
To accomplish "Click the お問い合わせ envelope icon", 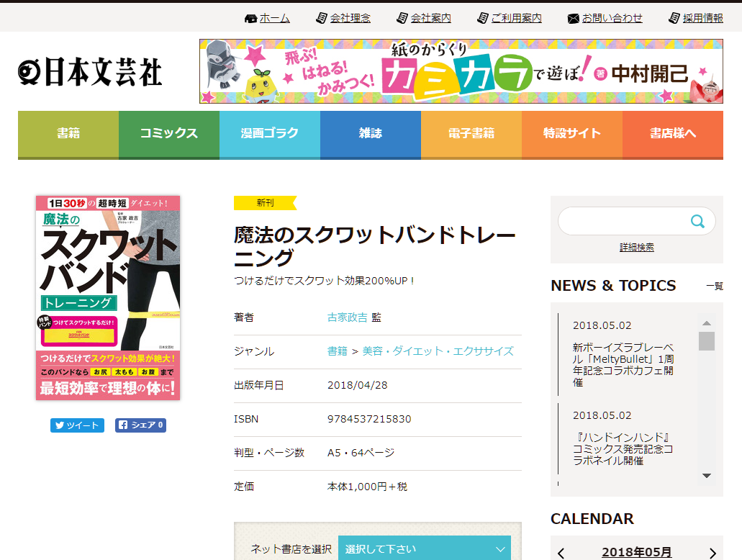I will click(x=573, y=19).
